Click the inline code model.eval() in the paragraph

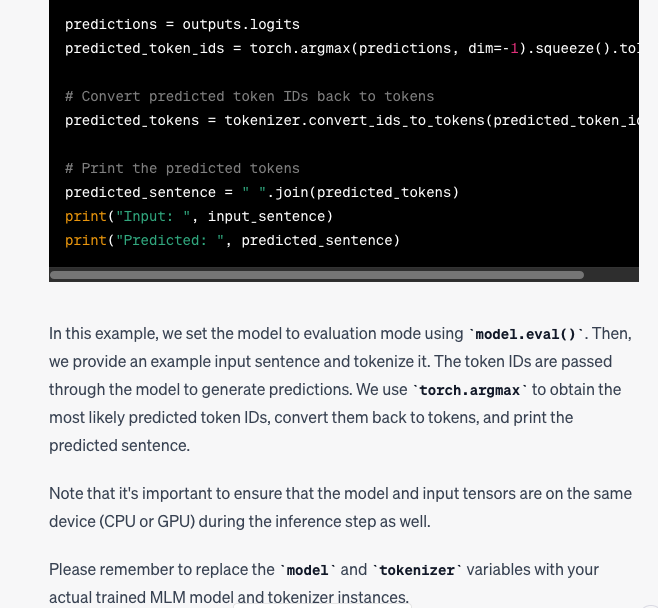point(526,334)
